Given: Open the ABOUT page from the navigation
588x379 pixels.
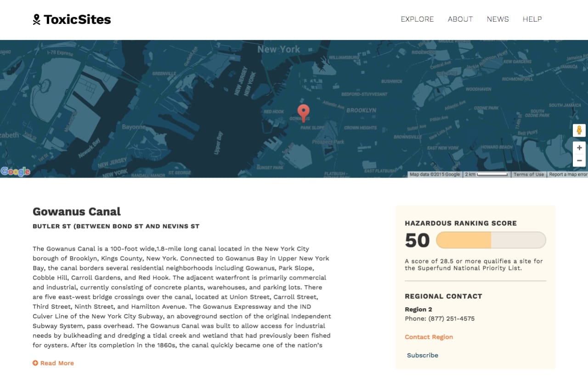Looking at the screenshot, I should point(460,19).
